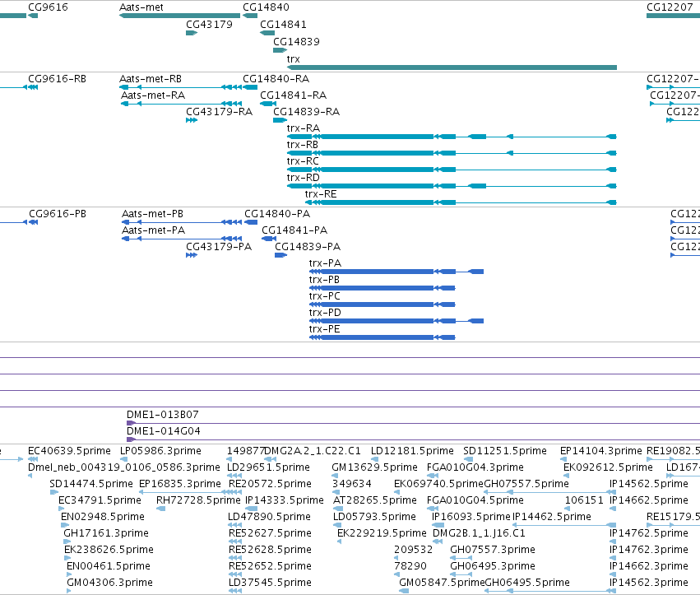Select EST AT28265.5prime

(375, 500)
